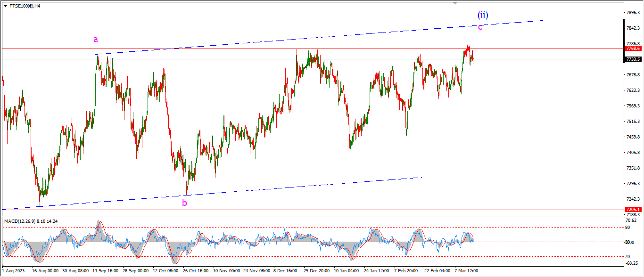644x277 pixels.
Task: Click the '13 Sep 16:00' time axis label
Action: 106,271
